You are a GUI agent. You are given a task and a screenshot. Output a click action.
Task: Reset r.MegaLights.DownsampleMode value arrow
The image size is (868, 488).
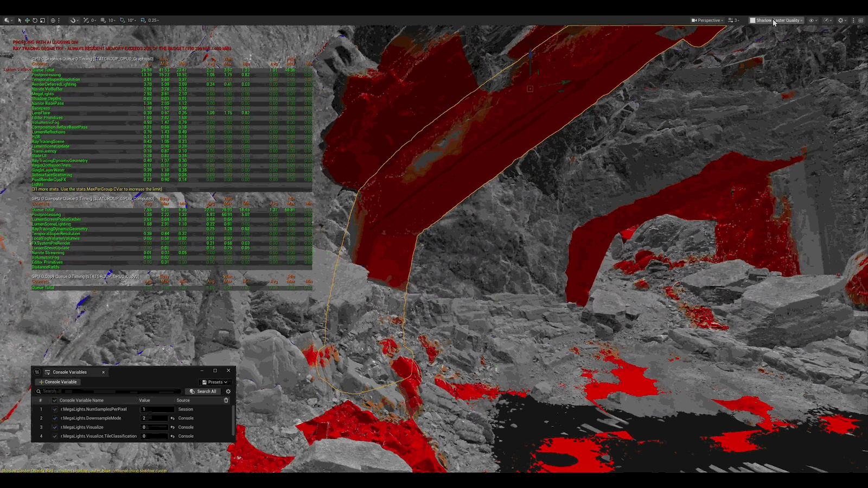click(173, 418)
